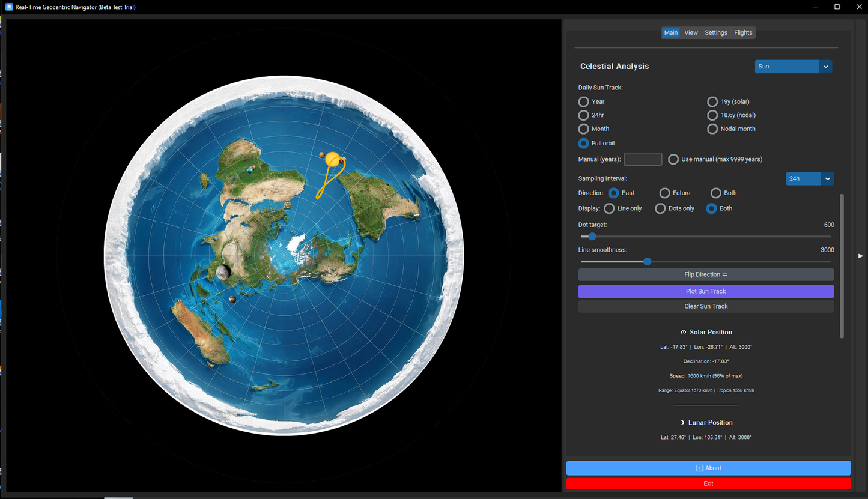Switch to the View tab
868x499 pixels.
691,32
